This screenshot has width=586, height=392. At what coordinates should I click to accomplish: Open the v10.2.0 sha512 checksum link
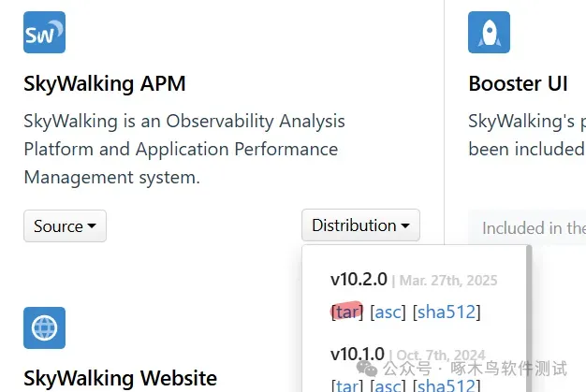(446, 312)
